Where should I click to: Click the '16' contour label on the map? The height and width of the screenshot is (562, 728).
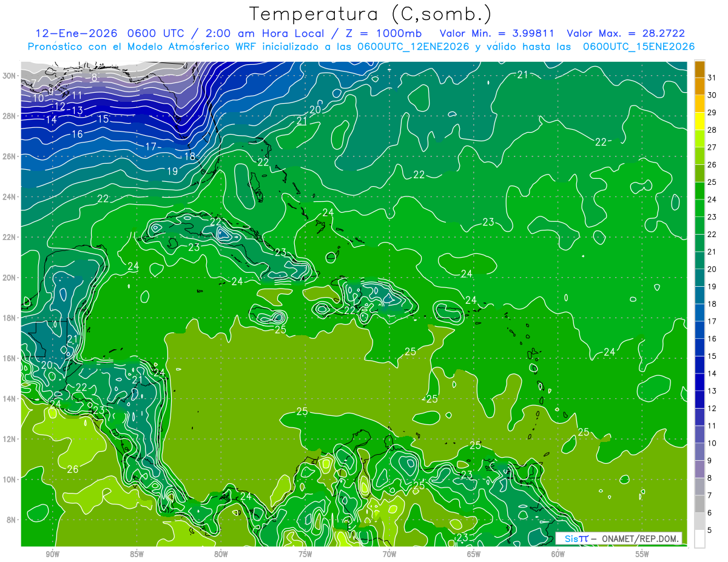(77, 134)
